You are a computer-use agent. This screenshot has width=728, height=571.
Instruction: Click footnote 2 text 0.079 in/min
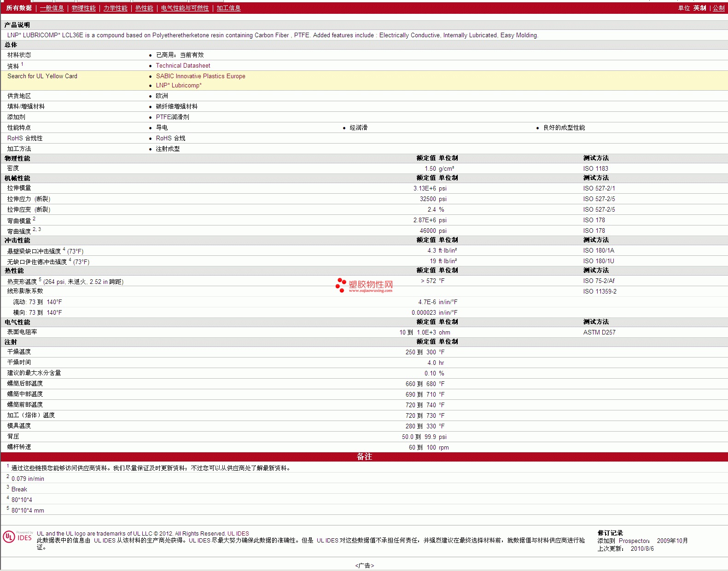tap(28, 479)
